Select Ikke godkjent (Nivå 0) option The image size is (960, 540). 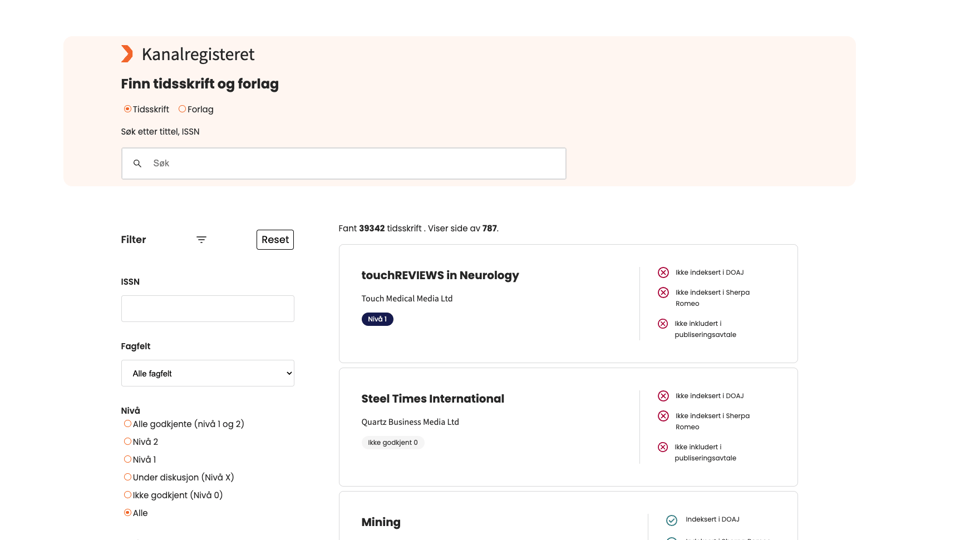[127, 495]
